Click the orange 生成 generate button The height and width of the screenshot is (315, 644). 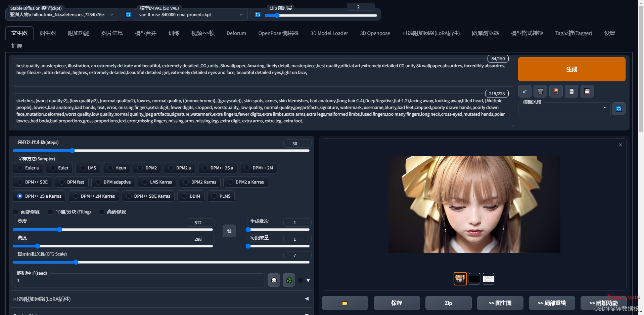571,69
